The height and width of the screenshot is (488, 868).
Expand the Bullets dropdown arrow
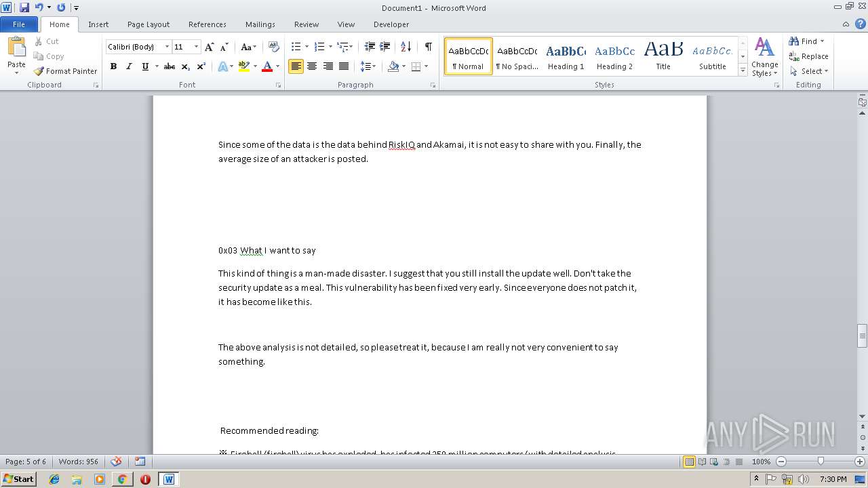pyautogui.click(x=307, y=47)
